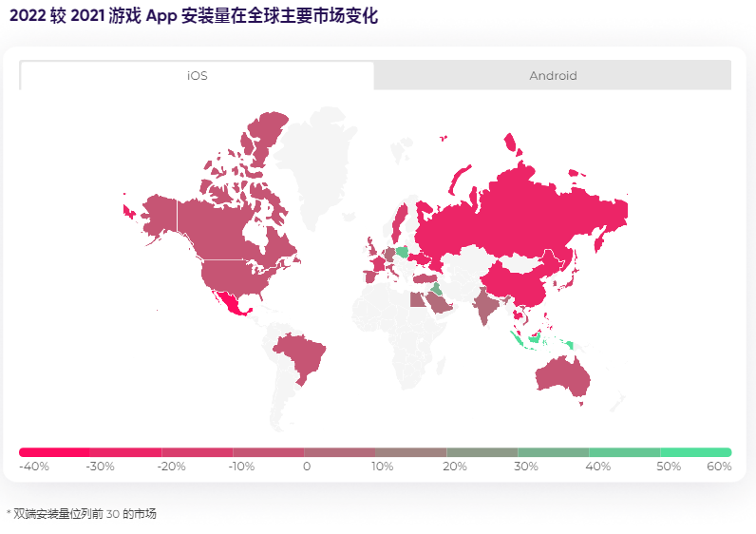Click the 30% legend label

[526, 467]
